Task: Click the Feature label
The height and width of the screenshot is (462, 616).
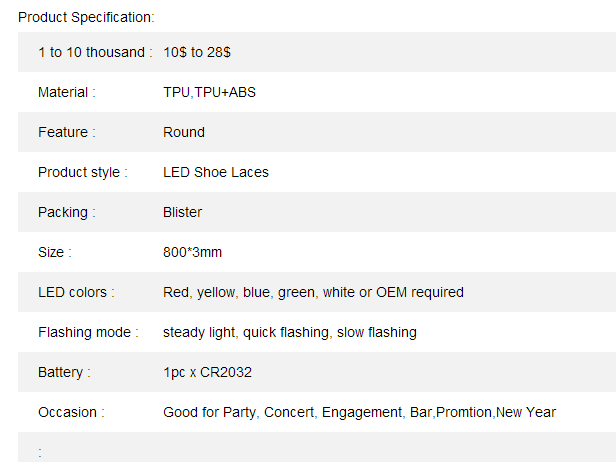Action: click(67, 132)
